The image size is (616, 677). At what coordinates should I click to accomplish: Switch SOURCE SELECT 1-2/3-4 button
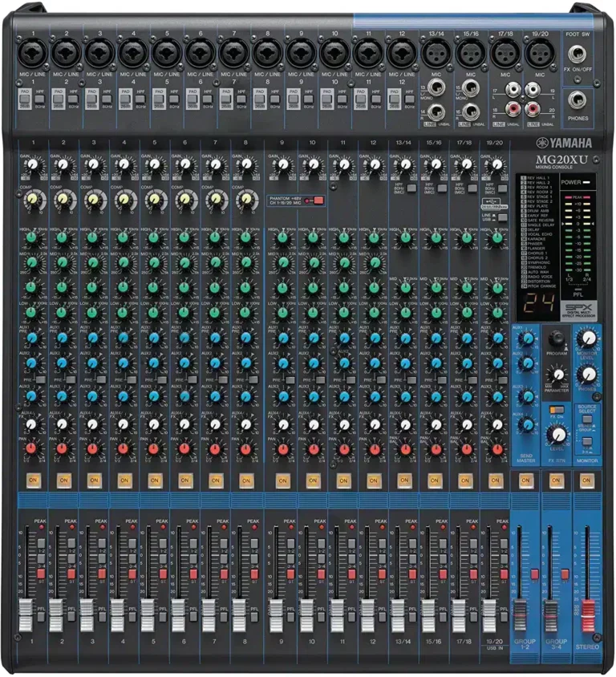click(x=586, y=442)
